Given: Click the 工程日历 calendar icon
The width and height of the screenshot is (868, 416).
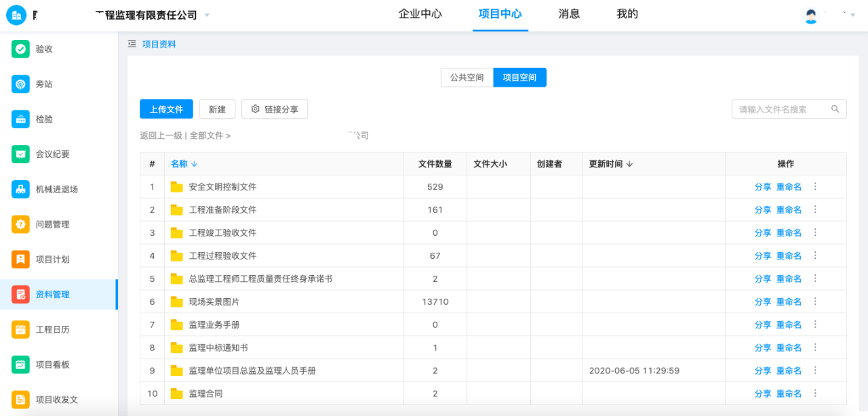Looking at the screenshot, I should pyautogui.click(x=20, y=329).
